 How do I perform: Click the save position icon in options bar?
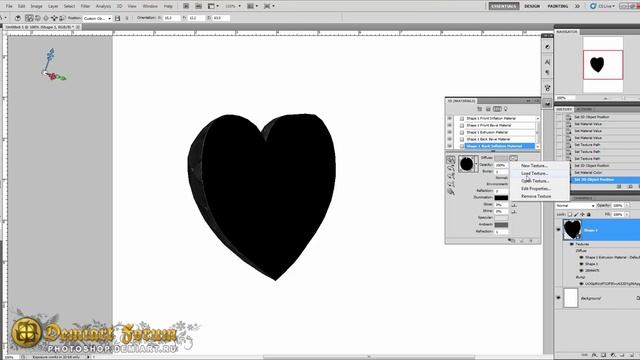pyautogui.click(x=118, y=18)
